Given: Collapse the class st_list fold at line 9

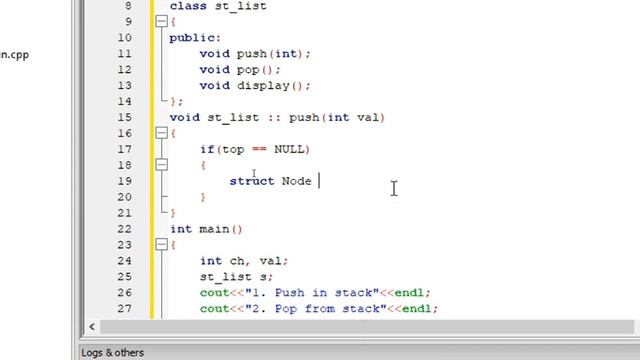Looking at the screenshot, I should tap(162, 21).
